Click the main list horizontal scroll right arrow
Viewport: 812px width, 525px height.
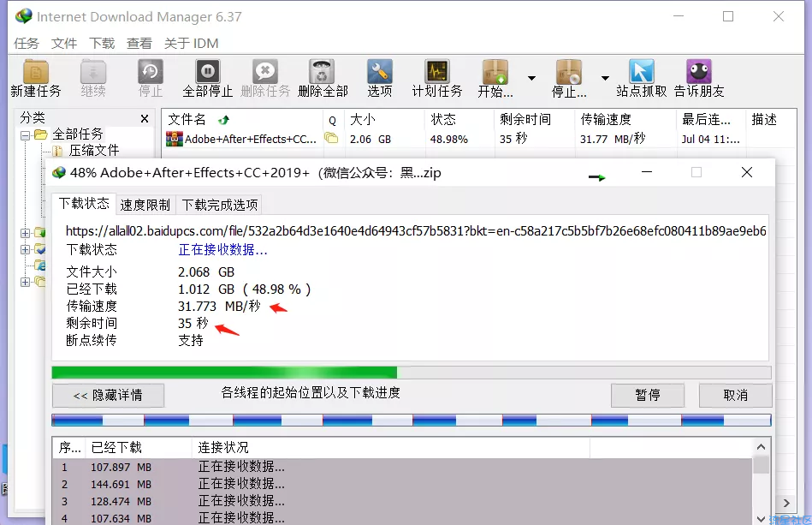point(786,503)
